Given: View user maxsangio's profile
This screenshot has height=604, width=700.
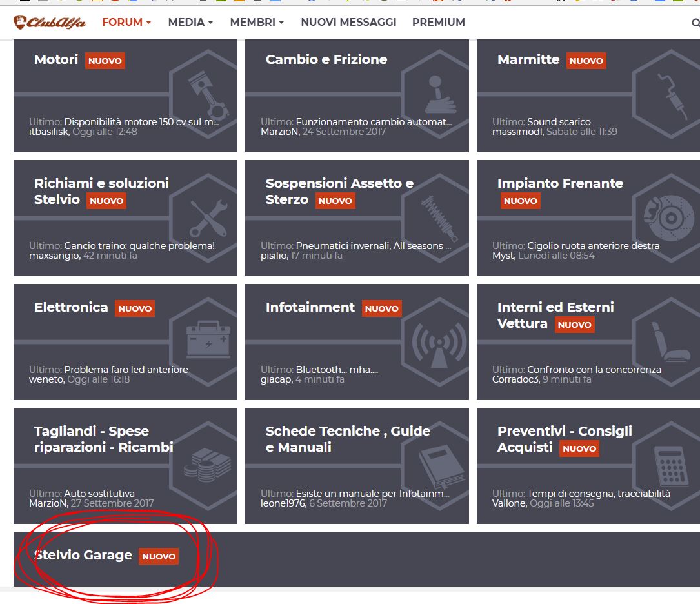Looking at the screenshot, I should click(x=54, y=256).
